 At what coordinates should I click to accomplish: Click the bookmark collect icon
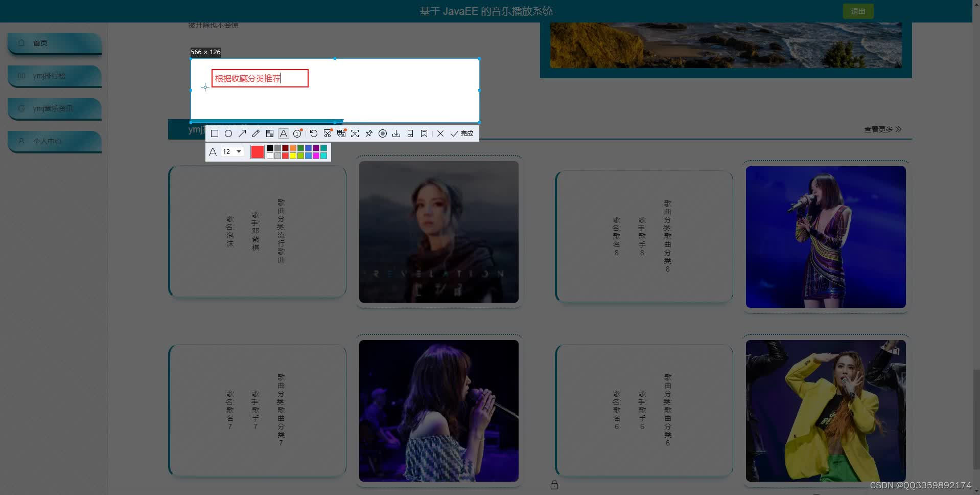point(424,133)
